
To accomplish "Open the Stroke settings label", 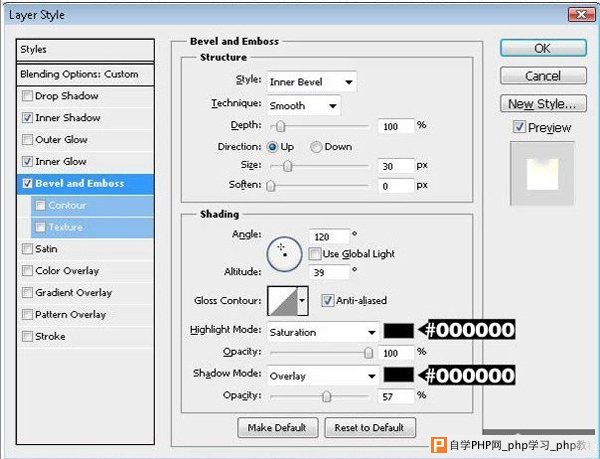I will tap(50, 337).
